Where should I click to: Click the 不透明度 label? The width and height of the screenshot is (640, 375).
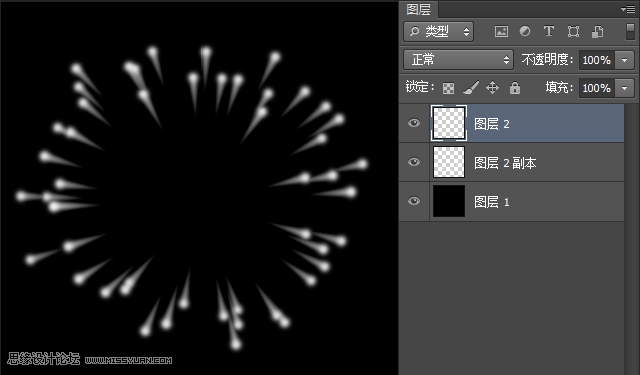point(547,60)
